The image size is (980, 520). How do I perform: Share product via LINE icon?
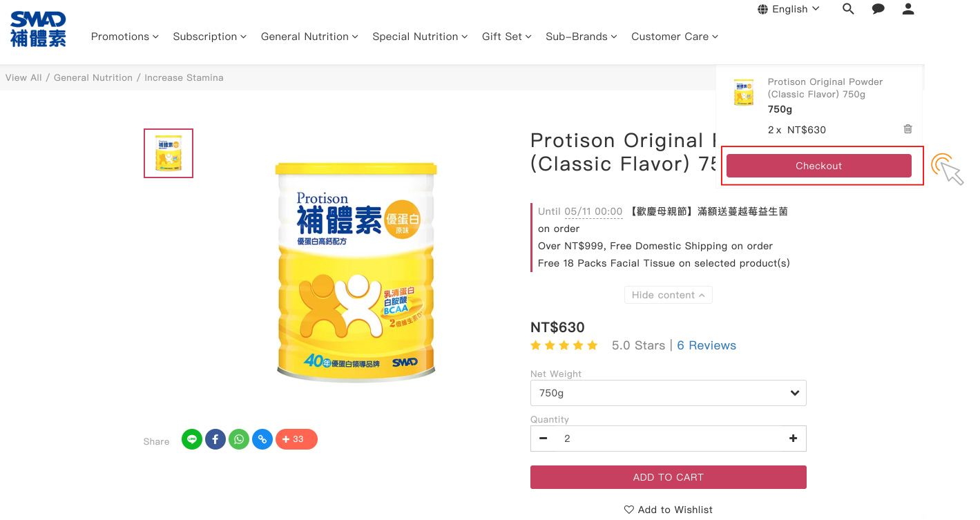pos(192,439)
